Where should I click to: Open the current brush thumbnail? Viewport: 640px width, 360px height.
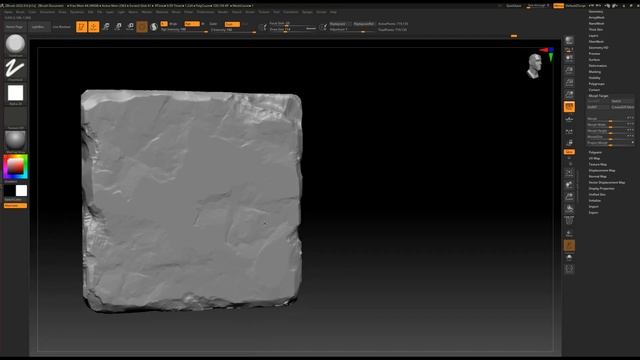tap(16, 45)
